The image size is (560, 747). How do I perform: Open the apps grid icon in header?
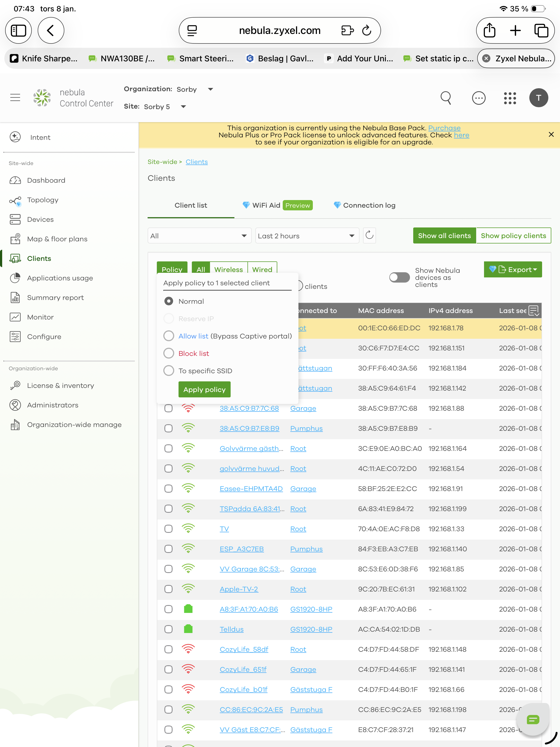click(x=510, y=98)
